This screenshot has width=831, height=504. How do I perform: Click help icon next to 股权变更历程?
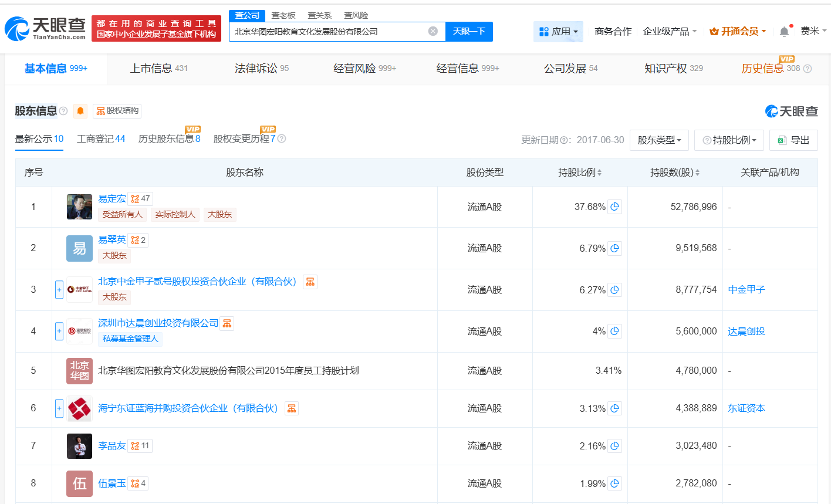pyautogui.click(x=282, y=139)
